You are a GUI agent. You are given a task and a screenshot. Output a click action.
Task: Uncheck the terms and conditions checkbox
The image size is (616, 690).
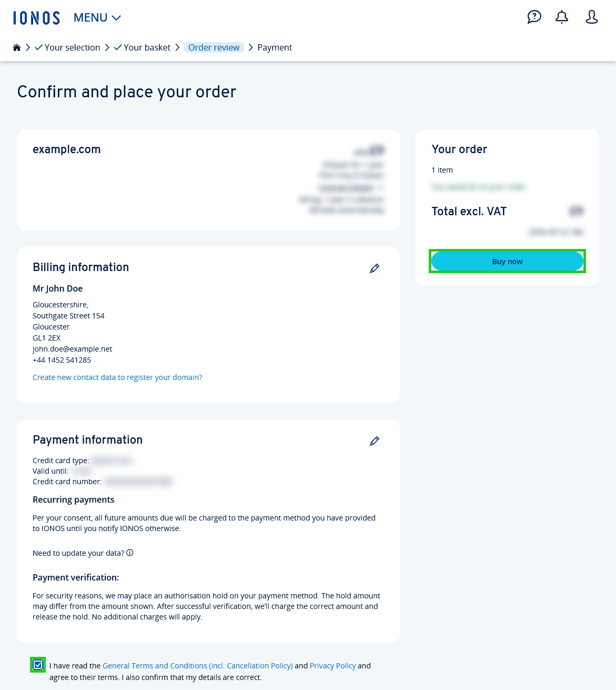pos(37,665)
